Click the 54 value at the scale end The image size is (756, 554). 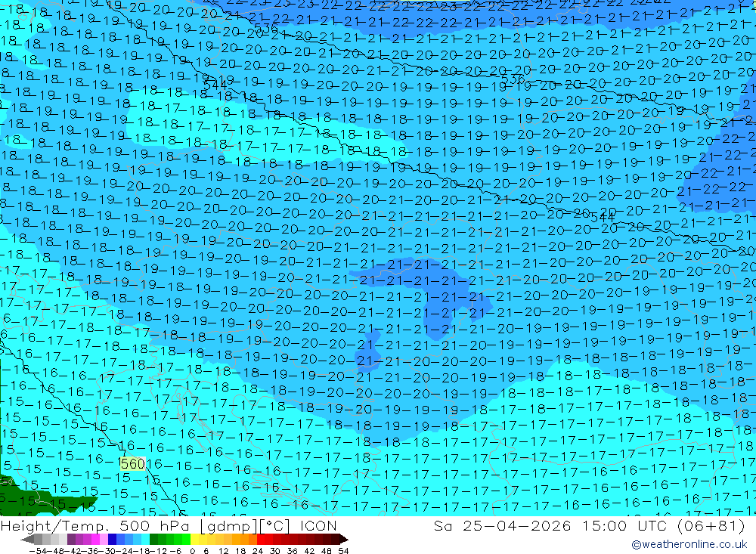coord(343,551)
